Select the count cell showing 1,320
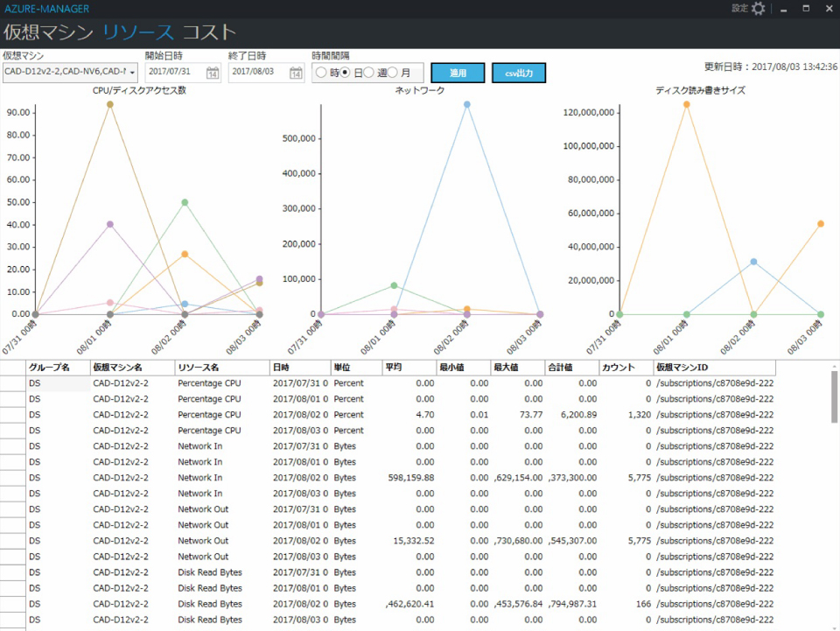Screen dimensions: 840x631 pyautogui.click(x=626, y=415)
